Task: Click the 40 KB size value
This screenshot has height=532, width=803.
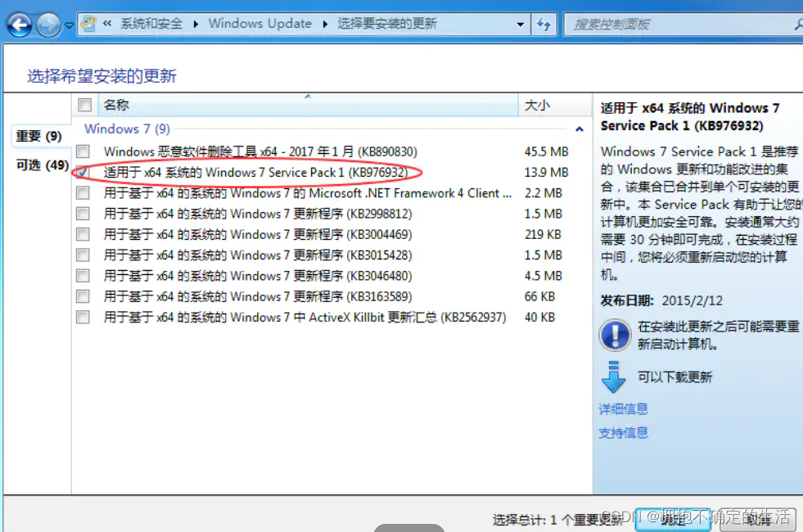Action: (x=539, y=318)
